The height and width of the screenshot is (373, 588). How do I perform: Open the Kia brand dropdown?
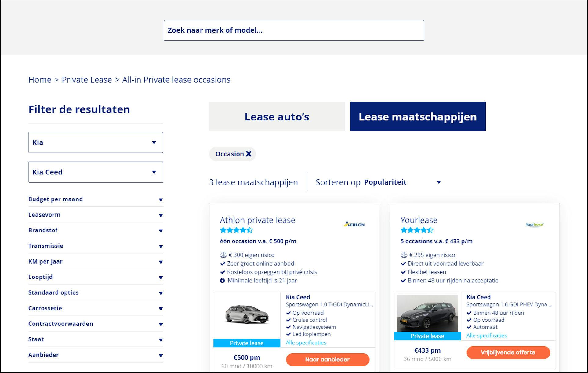coord(96,142)
